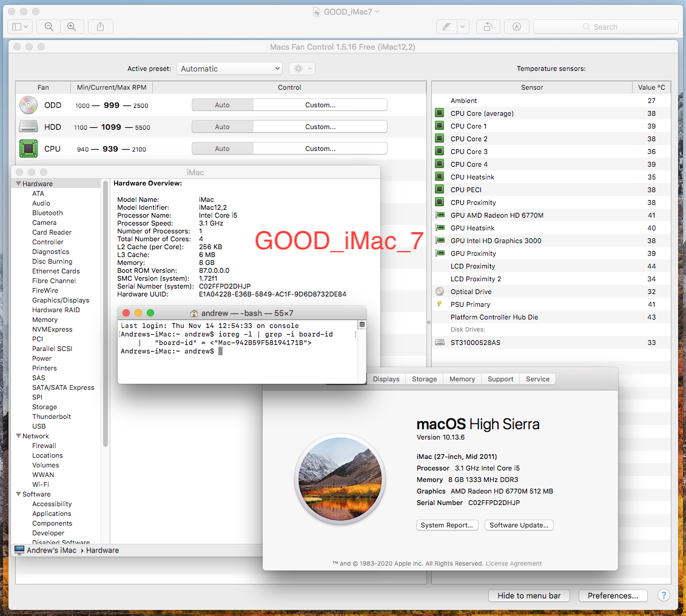
Task: Select the ODD fan disc icon
Action: pos(29,105)
